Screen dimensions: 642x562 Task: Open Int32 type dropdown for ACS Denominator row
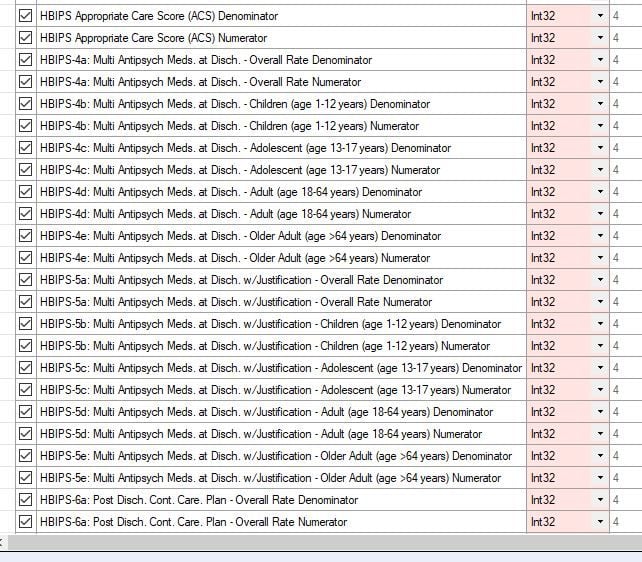pos(600,16)
